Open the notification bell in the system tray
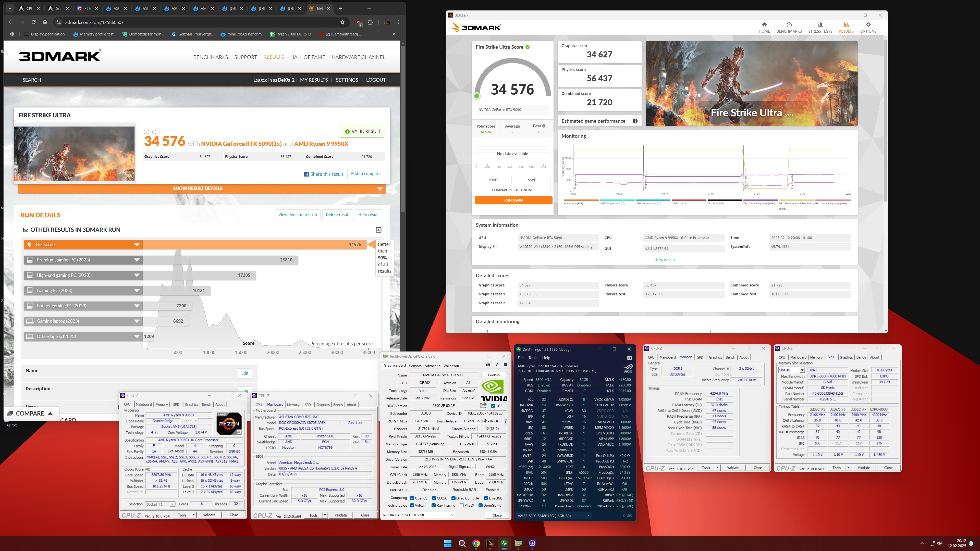This screenshot has width=980, height=551. coord(971,543)
